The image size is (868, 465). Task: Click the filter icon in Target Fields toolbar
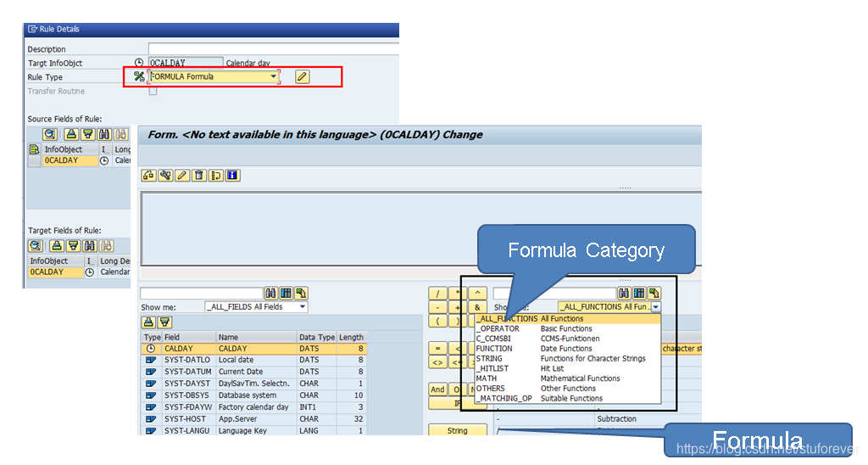73,245
